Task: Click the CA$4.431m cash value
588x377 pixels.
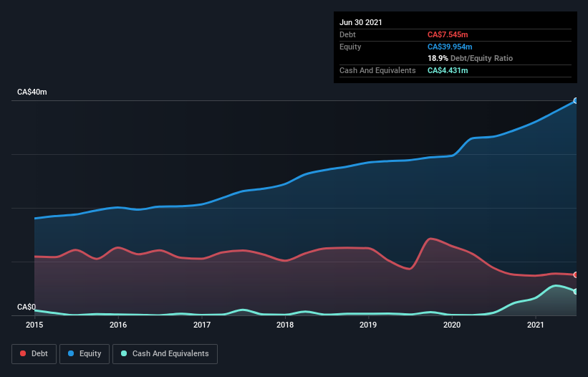Action: coord(448,70)
